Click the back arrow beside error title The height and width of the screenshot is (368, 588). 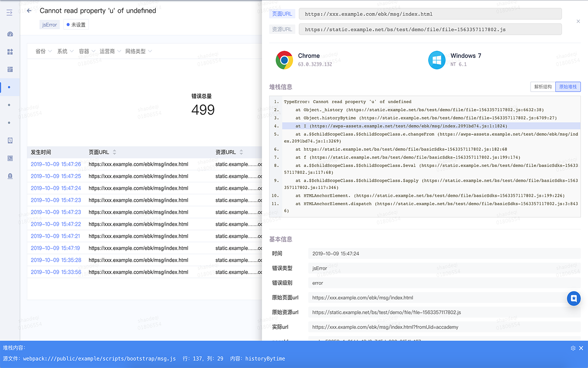[x=29, y=11]
